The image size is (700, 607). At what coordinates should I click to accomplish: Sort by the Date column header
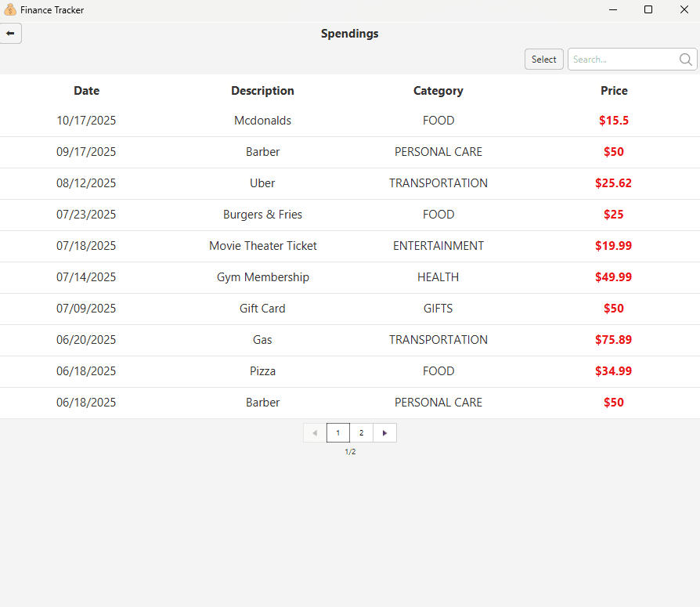tap(87, 91)
